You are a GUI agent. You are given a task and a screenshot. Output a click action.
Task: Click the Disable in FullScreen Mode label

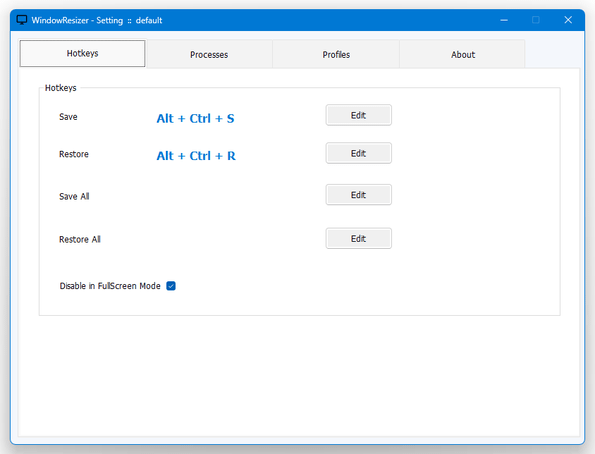(x=110, y=286)
